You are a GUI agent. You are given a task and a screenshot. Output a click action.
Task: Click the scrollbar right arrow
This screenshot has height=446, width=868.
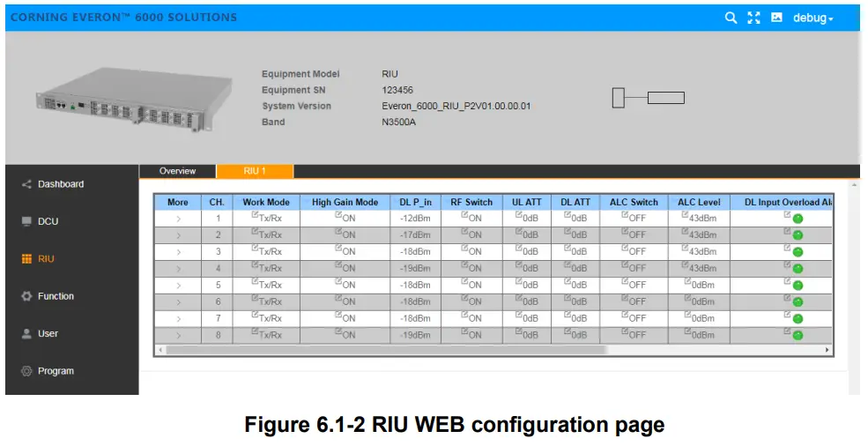point(827,350)
